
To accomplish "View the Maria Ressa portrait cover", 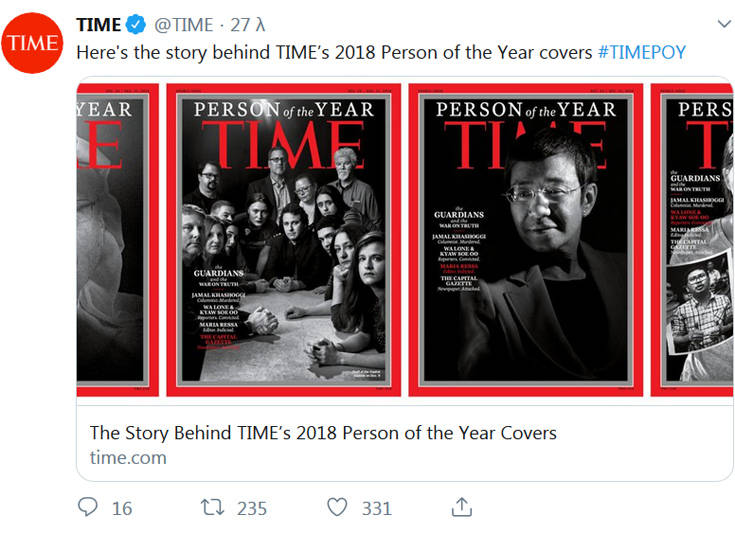I will (x=525, y=240).
